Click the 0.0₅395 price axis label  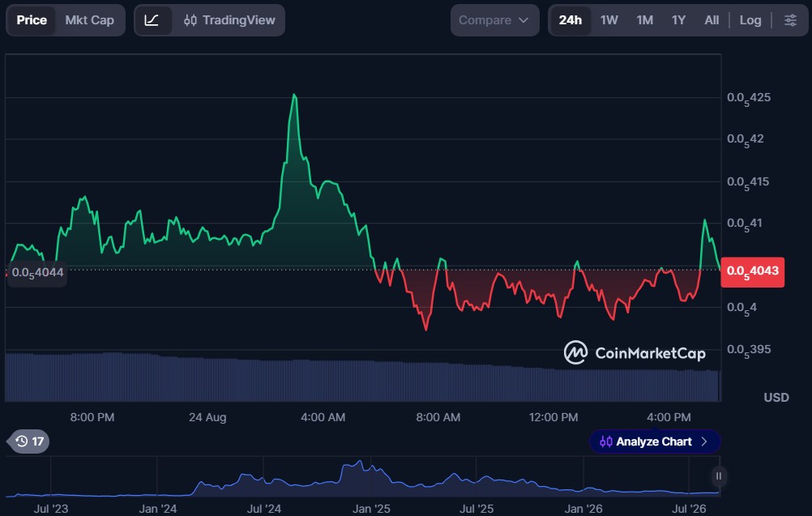[749, 351]
